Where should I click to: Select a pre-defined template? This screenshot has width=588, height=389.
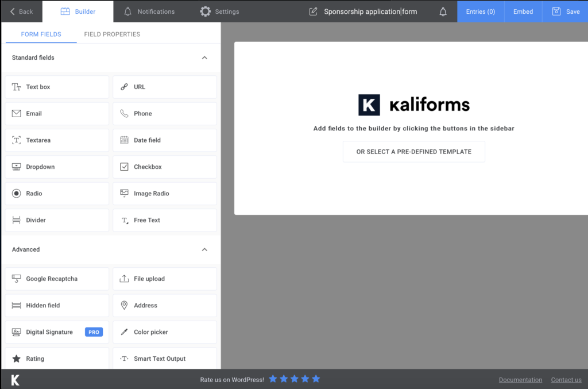pos(413,152)
